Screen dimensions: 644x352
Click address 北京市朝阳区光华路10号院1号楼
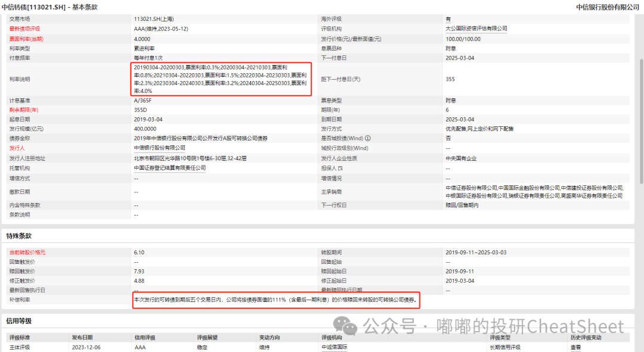click(x=190, y=158)
